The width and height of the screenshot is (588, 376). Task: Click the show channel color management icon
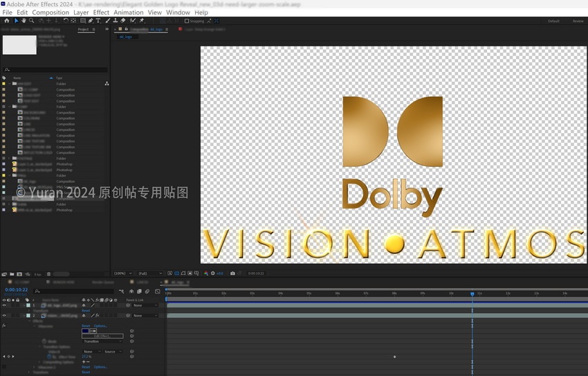click(206, 274)
